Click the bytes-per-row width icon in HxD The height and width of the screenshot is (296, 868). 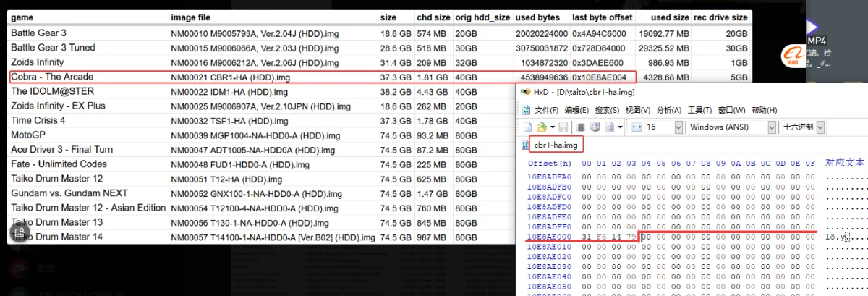(637, 127)
